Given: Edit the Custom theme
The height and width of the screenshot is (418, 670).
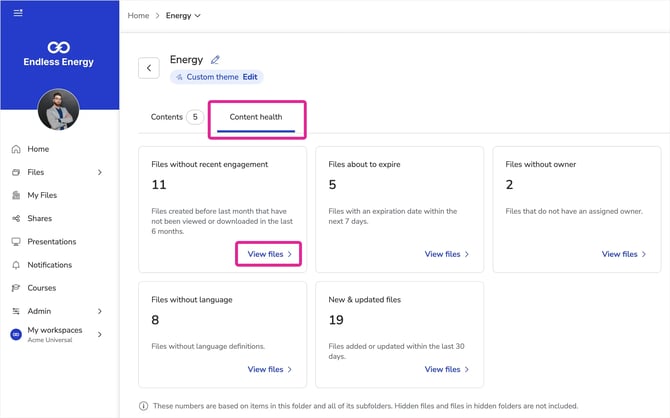Looking at the screenshot, I should click(250, 77).
